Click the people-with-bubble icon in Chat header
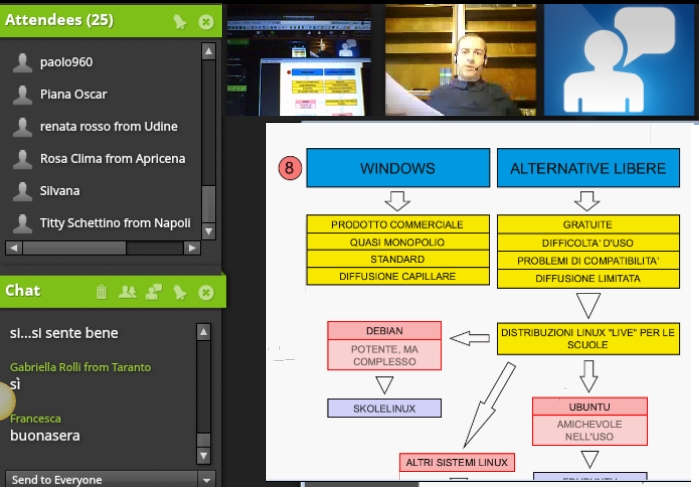 [x=154, y=292]
